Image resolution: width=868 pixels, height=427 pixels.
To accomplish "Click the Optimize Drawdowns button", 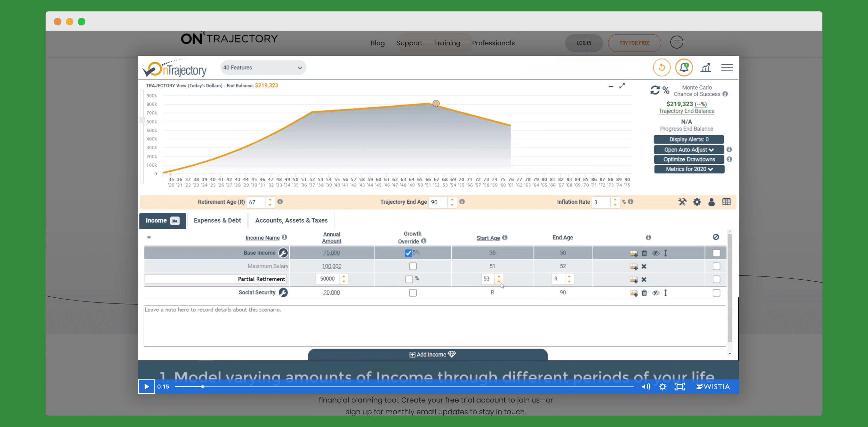I will click(689, 159).
